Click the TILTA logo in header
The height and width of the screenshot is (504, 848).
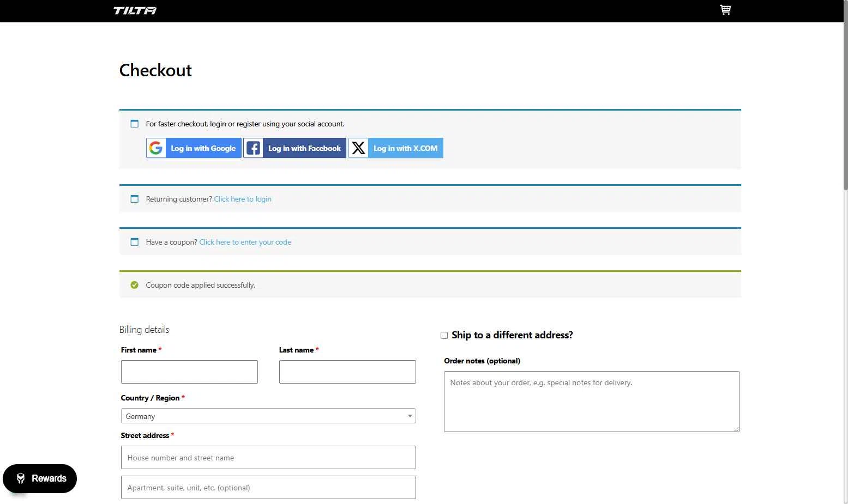click(x=135, y=10)
